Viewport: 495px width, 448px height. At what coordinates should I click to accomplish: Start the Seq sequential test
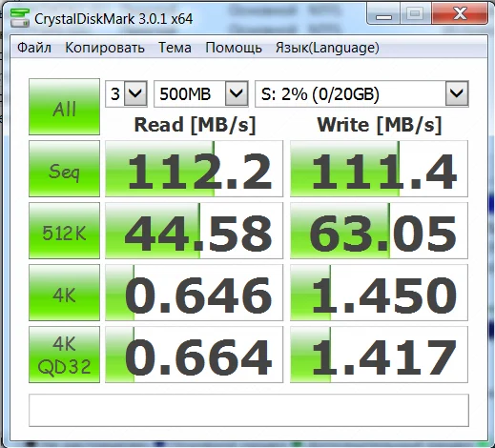coord(64,169)
